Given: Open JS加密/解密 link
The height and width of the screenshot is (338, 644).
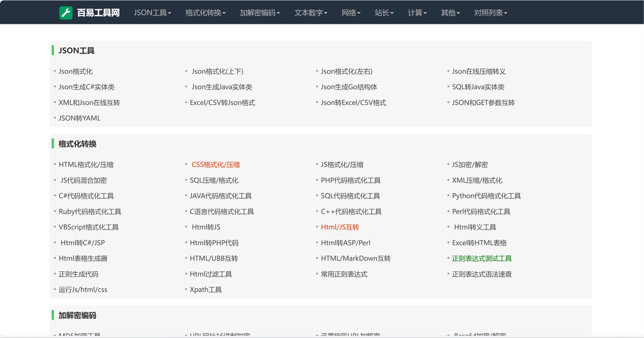Looking at the screenshot, I should 470,165.
